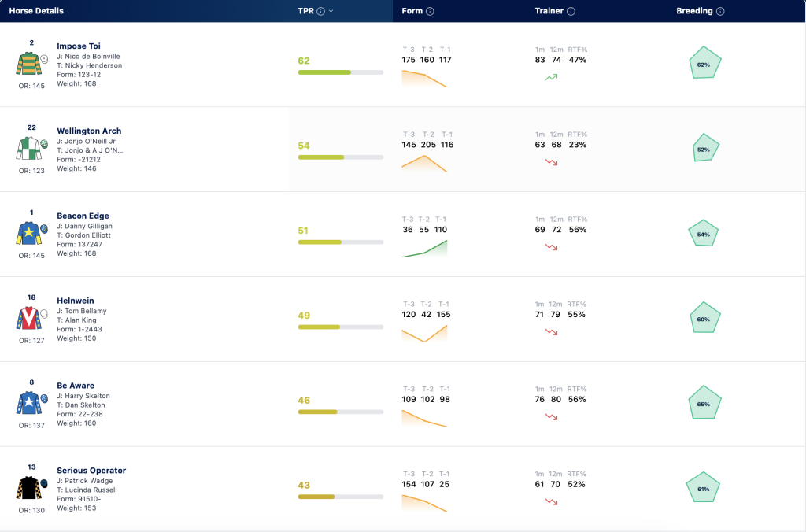Click the Form column info icon
This screenshot has height=532, width=806.
click(x=430, y=11)
